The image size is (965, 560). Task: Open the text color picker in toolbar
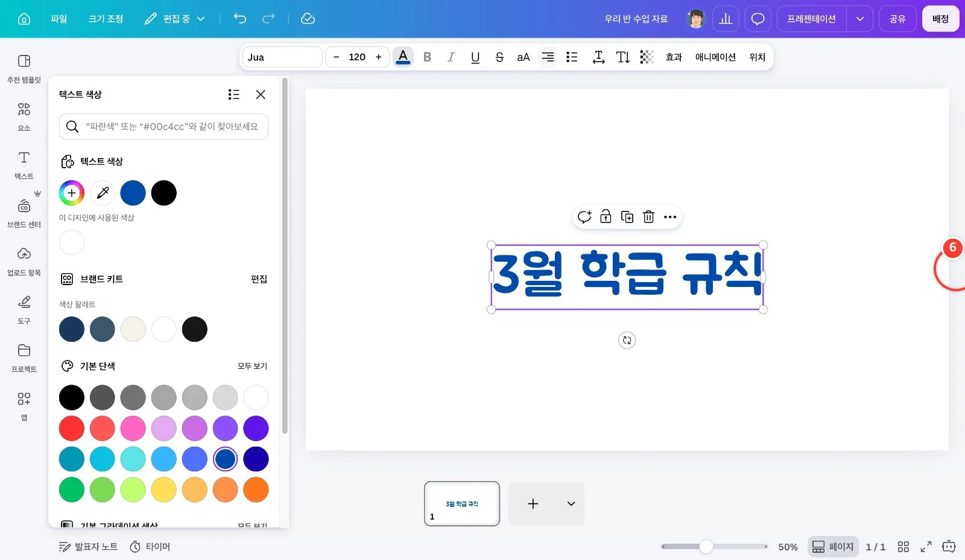[403, 57]
